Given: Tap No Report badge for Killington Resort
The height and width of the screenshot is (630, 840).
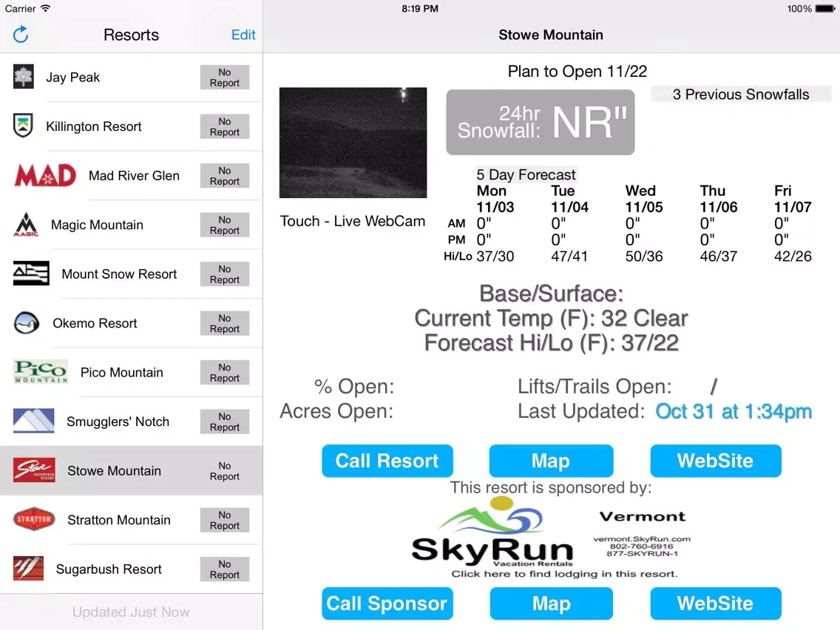Looking at the screenshot, I should pyautogui.click(x=225, y=126).
